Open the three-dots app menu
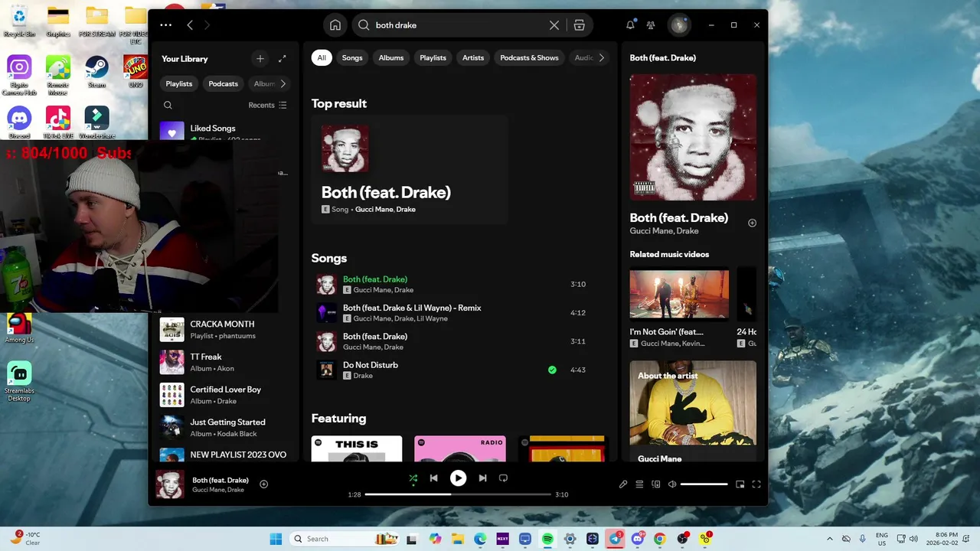 pos(166,25)
